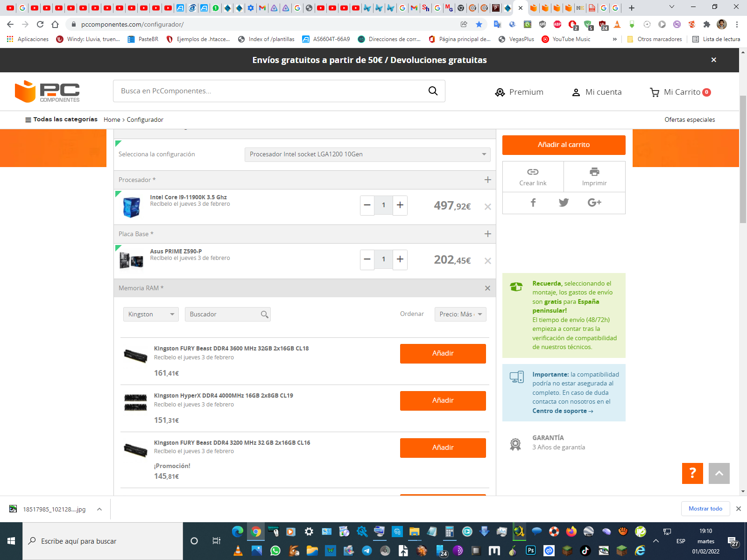Add Kingston HyperX DDR4 4000MHz 16GB
This screenshot has width=747, height=560.
[x=443, y=400]
